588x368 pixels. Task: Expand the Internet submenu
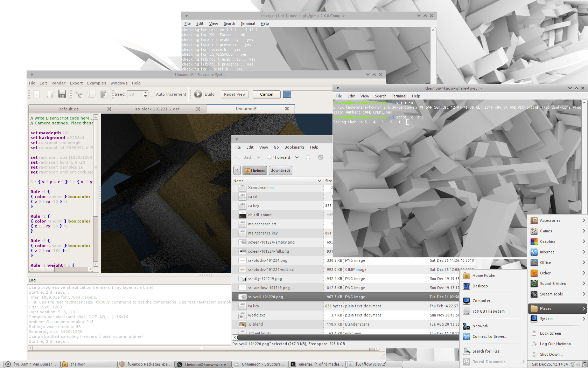pyautogui.click(x=557, y=252)
